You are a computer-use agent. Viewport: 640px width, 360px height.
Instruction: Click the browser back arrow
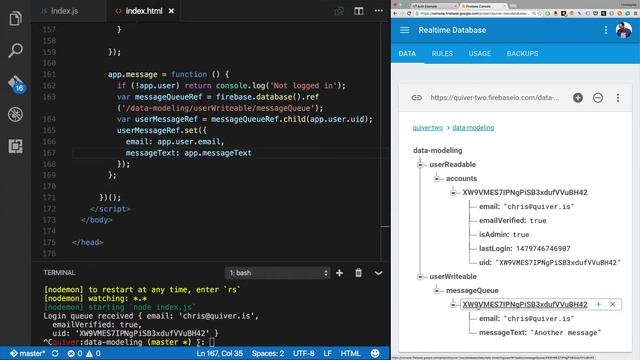click(x=395, y=13)
